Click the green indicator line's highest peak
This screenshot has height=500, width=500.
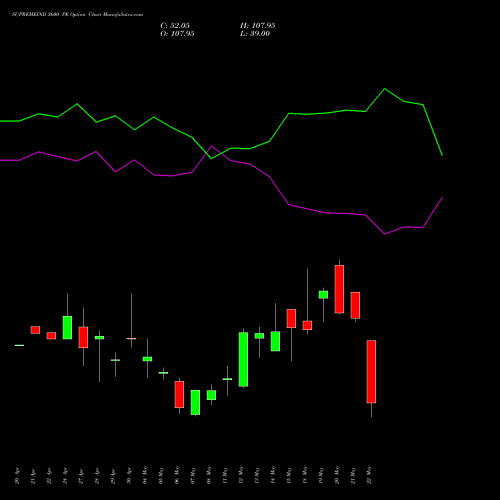[385, 89]
